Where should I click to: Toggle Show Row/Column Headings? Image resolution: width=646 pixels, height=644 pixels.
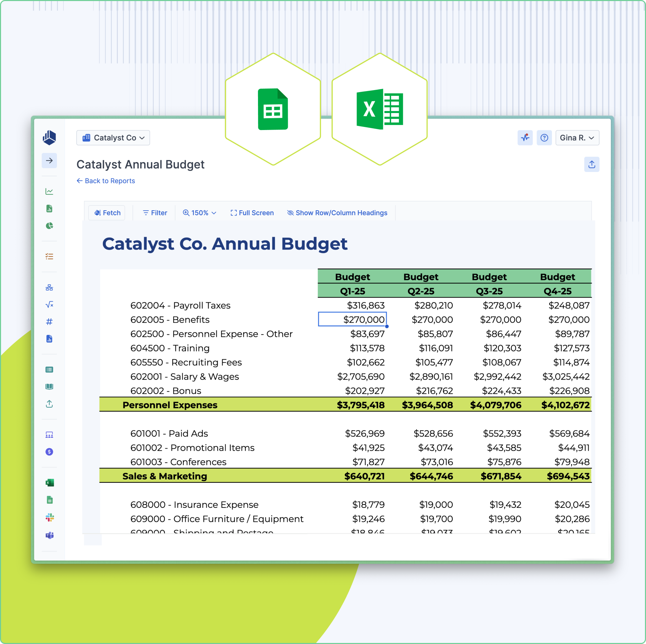click(337, 213)
